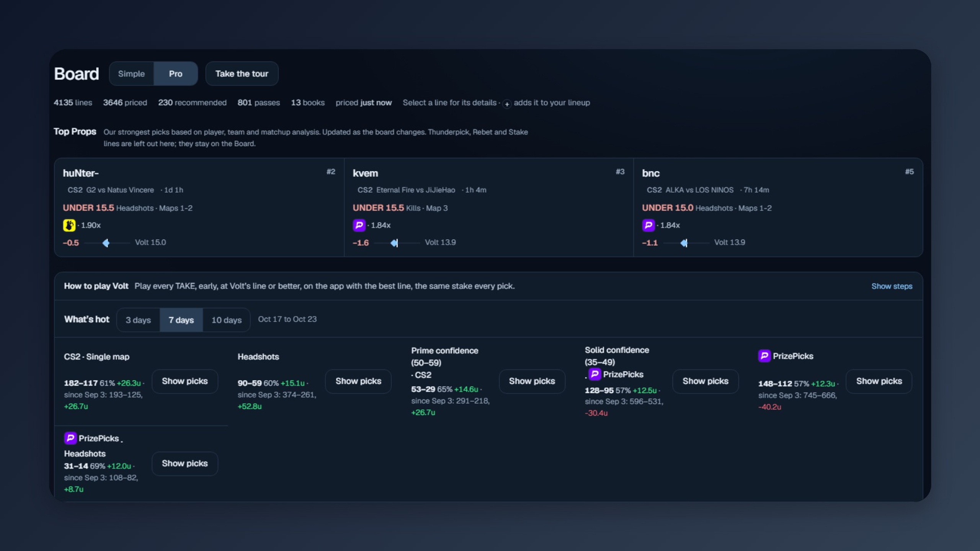Click the PrizePicks icon on kvem card
Screen dimensions: 980x551
(x=359, y=225)
